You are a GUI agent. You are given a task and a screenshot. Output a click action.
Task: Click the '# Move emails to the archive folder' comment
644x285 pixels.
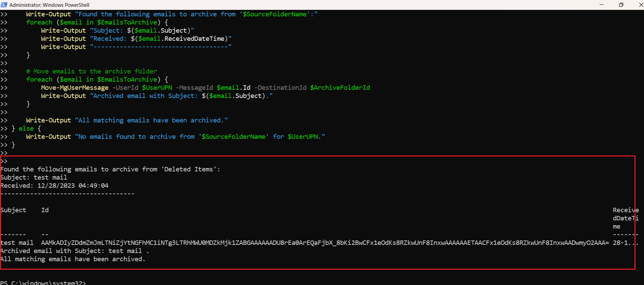pyautogui.click(x=91, y=71)
